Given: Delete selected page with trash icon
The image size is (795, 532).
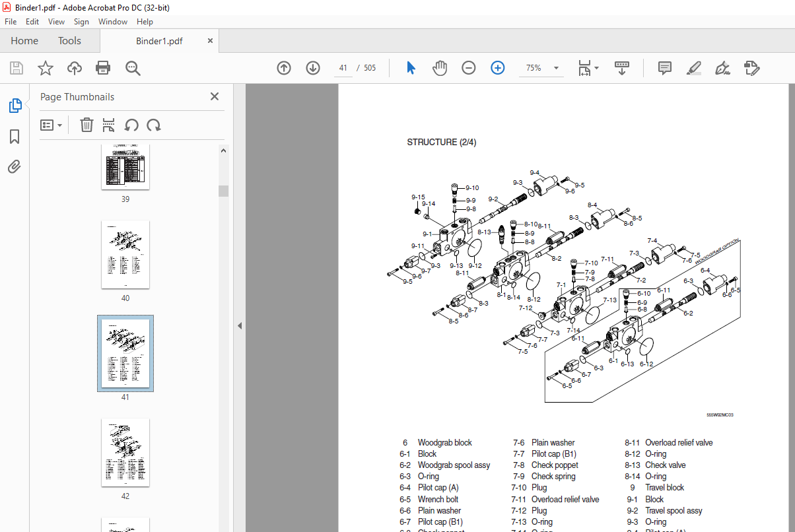Looking at the screenshot, I should 86,125.
